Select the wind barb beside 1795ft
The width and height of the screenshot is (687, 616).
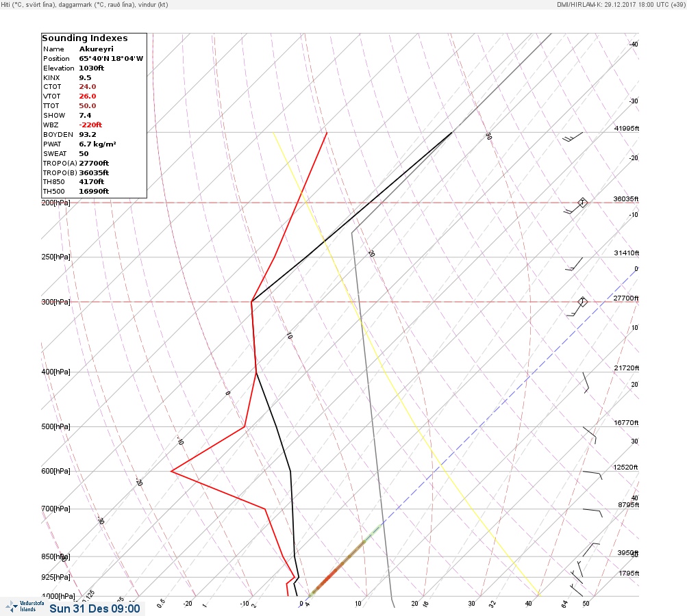click(x=580, y=569)
